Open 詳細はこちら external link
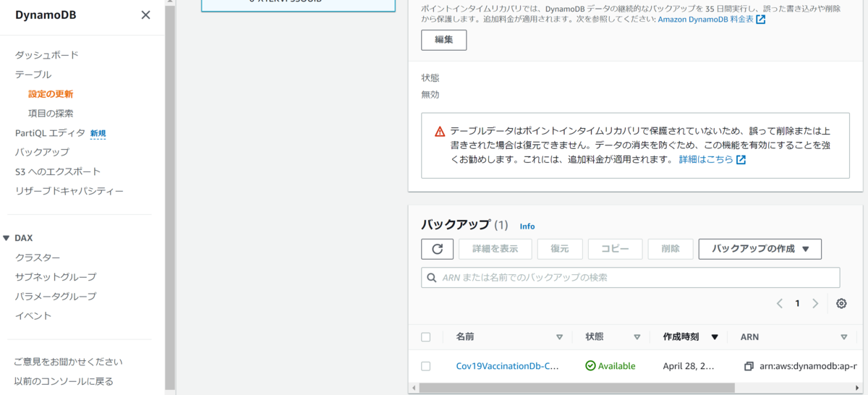This screenshot has height=395, width=868. click(712, 160)
